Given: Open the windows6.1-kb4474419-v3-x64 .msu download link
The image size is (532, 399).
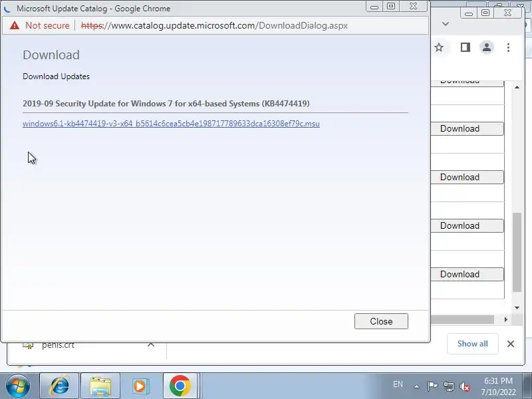Looking at the screenshot, I should [171, 124].
